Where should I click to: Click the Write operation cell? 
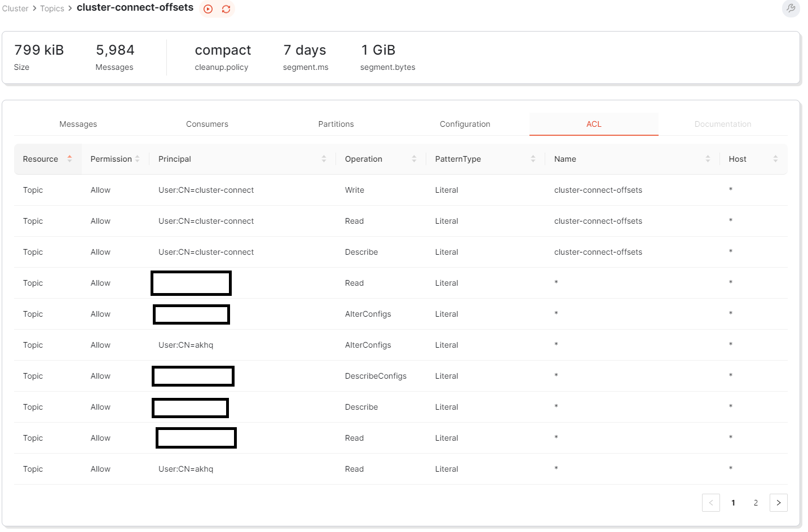point(355,190)
